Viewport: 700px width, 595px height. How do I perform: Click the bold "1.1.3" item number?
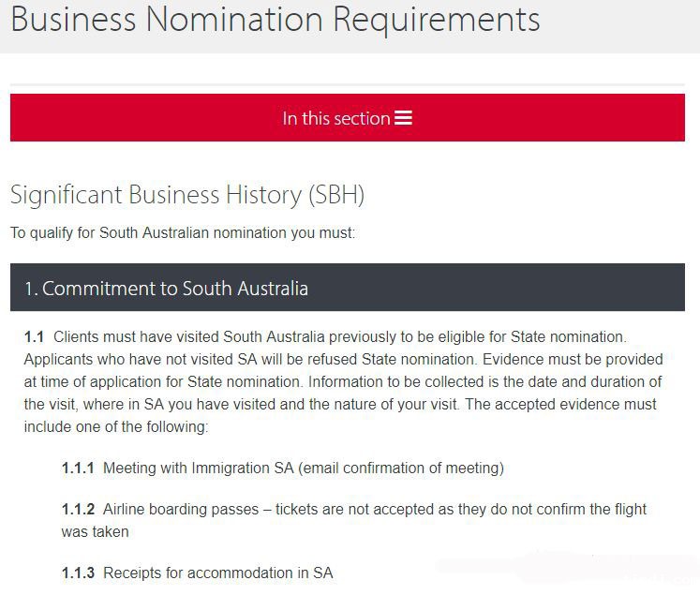coord(78,573)
